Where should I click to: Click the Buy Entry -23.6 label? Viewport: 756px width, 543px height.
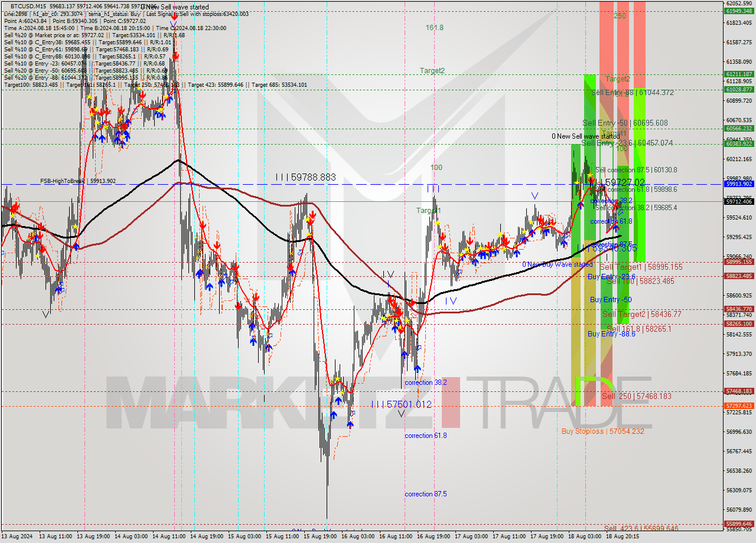[x=611, y=276]
